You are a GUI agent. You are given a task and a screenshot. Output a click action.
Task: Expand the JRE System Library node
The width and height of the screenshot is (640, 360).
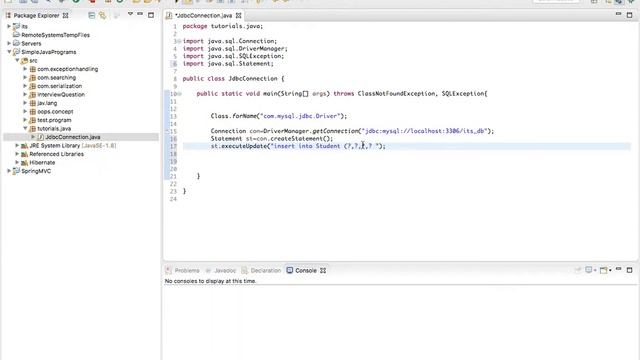tap(17, 145)
